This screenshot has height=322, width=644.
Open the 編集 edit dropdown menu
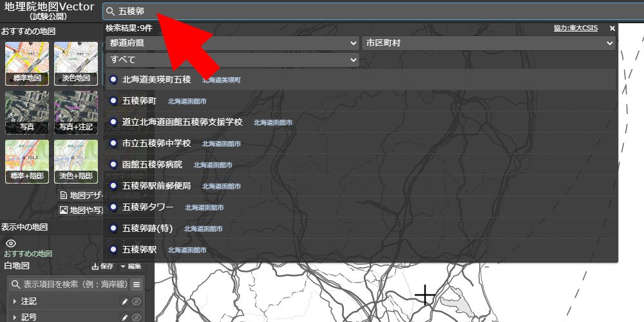(x=131, y=266)
